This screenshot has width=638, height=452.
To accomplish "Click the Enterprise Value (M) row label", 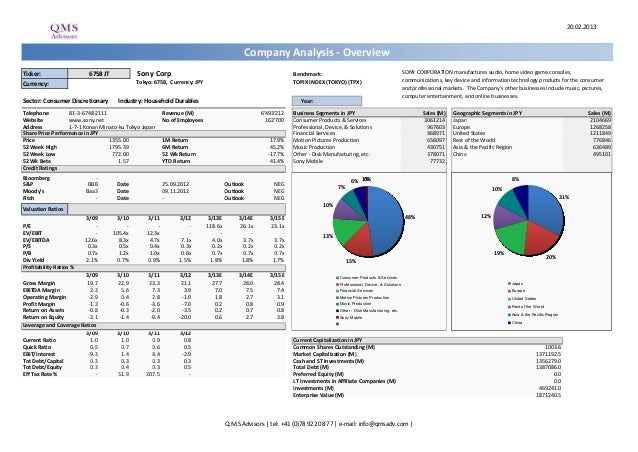I will point(318,395).
